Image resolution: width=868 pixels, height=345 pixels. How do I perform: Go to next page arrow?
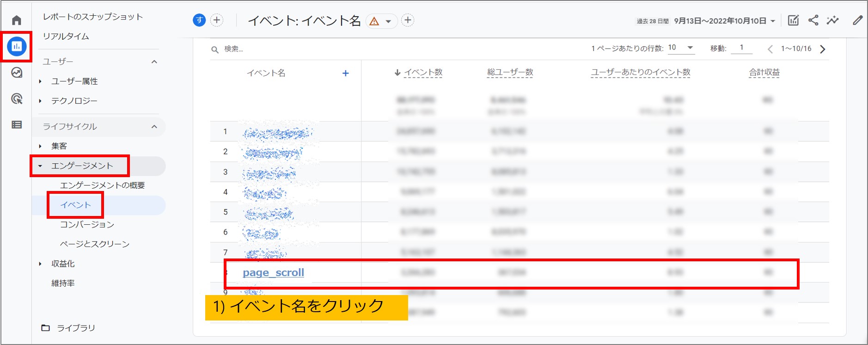pos(823,49)
